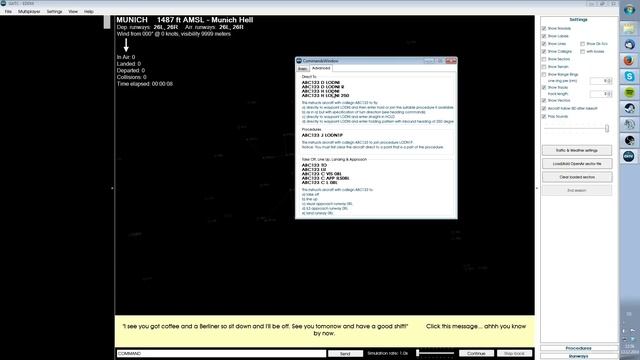The height and width of the screenshot is (360, 640).
Task: Expand the Procedures panel header
Action: tap(578, 348)
